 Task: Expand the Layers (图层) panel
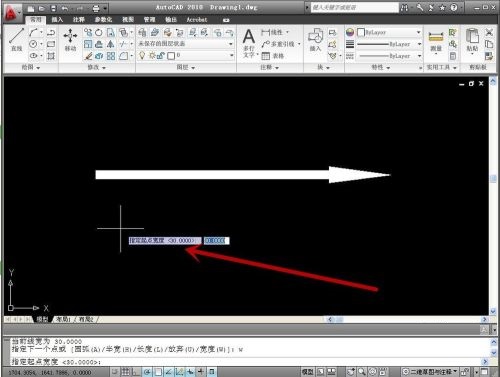(186, 68)
